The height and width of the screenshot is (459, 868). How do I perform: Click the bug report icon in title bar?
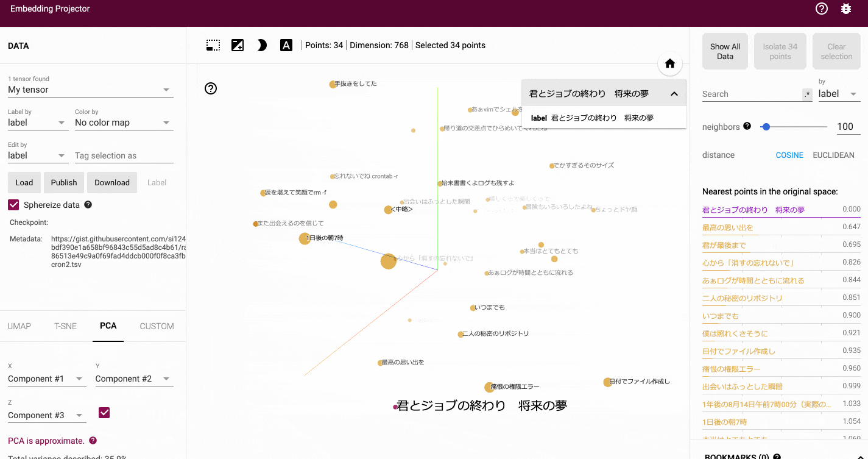click(845, 9)
